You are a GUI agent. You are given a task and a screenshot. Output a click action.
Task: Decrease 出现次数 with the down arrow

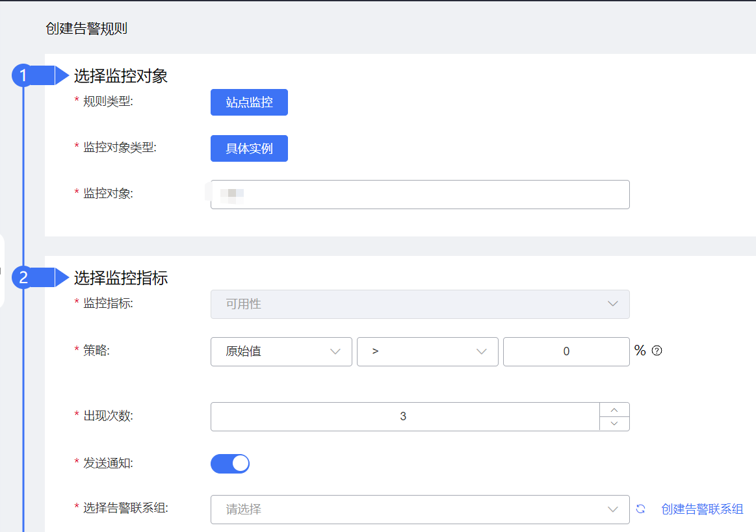coord(614,424)
